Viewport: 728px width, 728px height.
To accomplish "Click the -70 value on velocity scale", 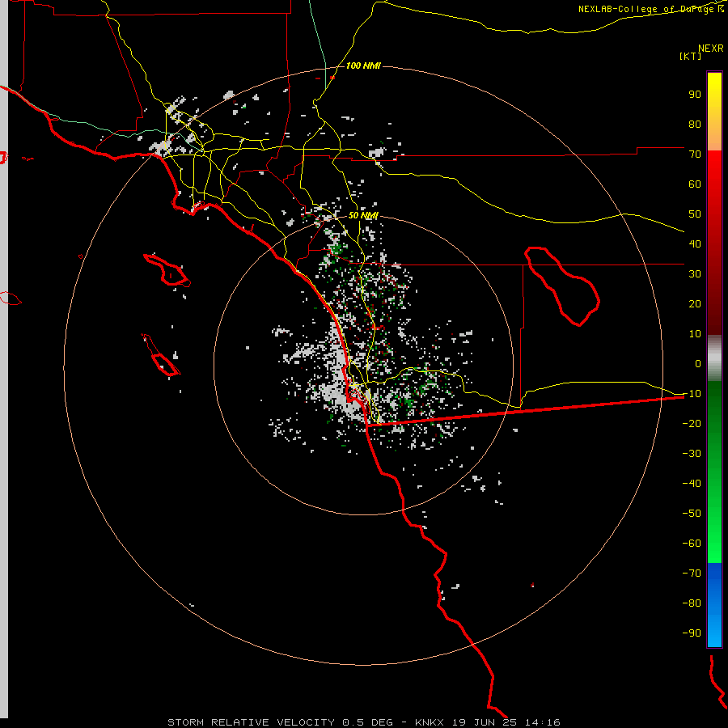I will tap(692, 573).
